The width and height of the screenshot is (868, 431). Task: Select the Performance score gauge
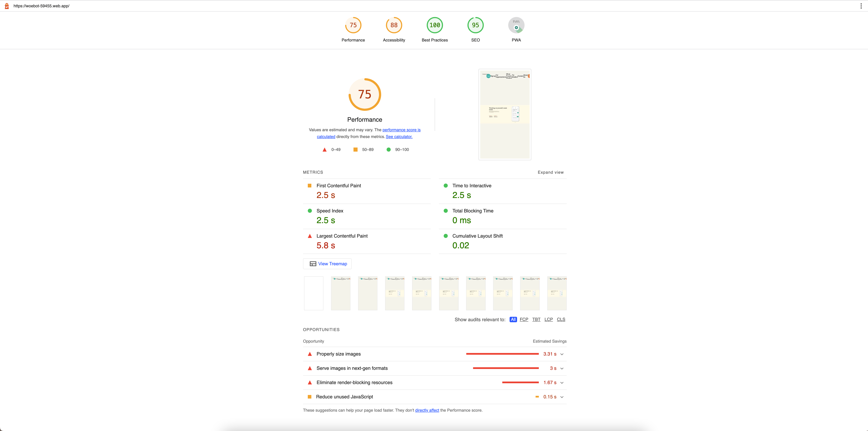coord(353,25)
